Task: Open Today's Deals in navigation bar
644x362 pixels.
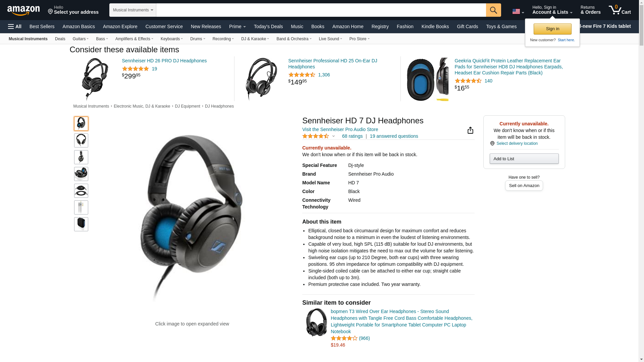Action: click(268, 26)
